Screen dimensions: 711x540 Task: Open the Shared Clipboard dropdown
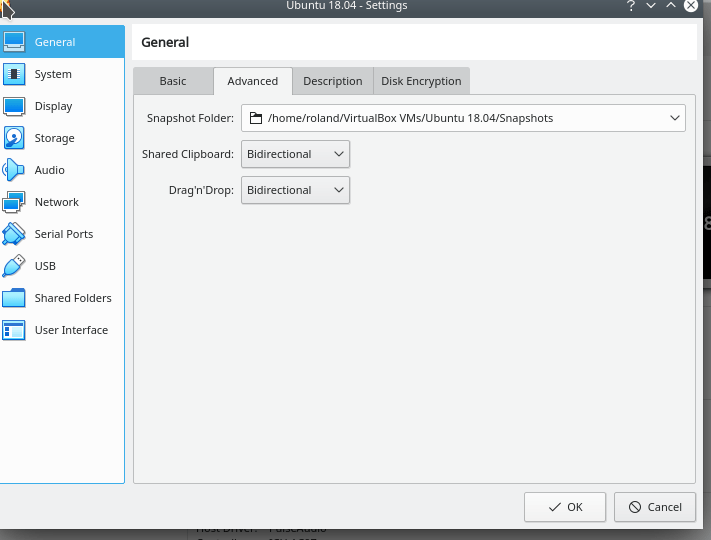(x=295, y=154)
